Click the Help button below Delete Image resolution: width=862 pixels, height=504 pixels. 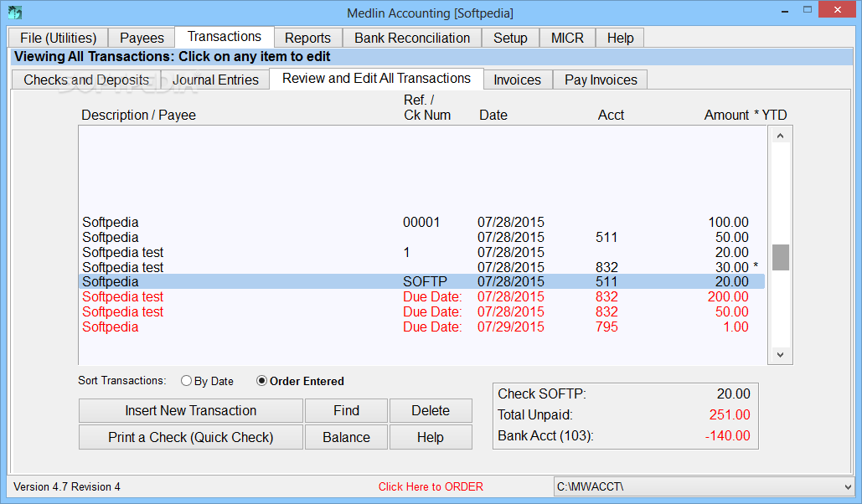click(431, 437)
